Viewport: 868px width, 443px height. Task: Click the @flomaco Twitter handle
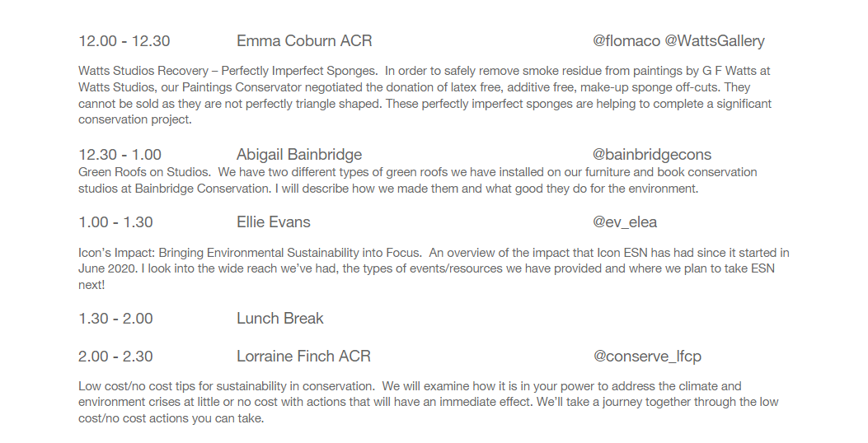[x=626, y=41]
